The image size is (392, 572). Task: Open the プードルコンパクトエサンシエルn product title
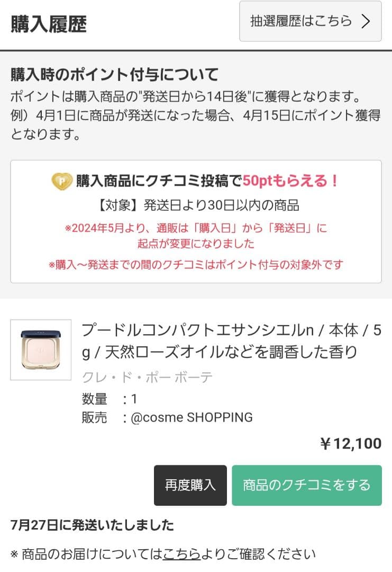231,341
